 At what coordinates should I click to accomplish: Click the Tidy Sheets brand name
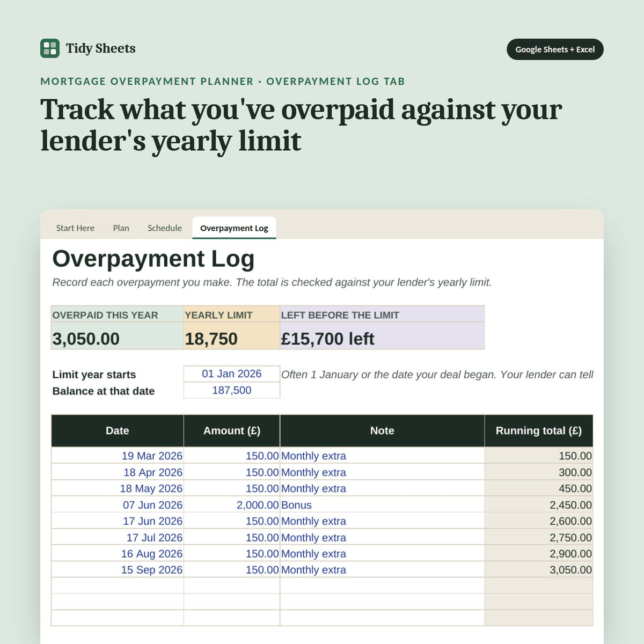pyautogui.click(x=101, y=48)
